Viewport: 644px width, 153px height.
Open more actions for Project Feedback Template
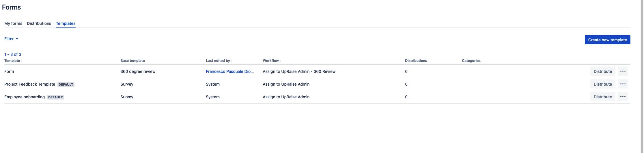(623, 84)
